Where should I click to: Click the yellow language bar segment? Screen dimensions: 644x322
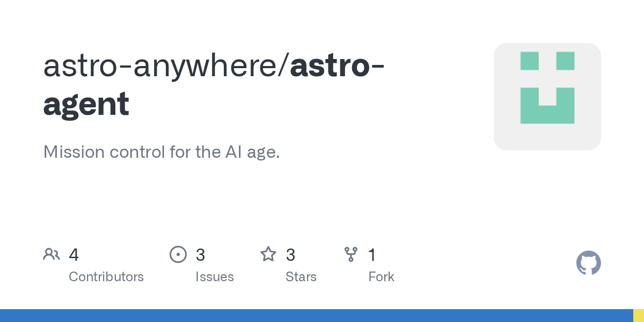point(639,316)
